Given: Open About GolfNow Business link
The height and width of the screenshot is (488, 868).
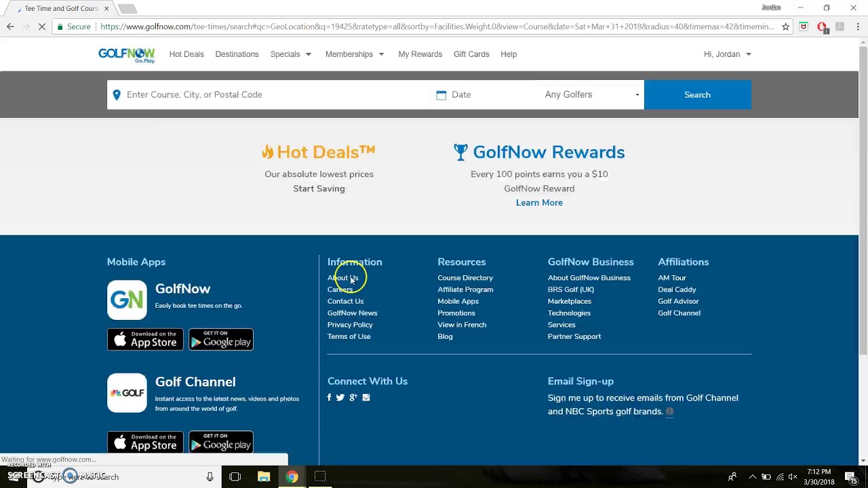Looking at the screenshot, I should [589, 278].
